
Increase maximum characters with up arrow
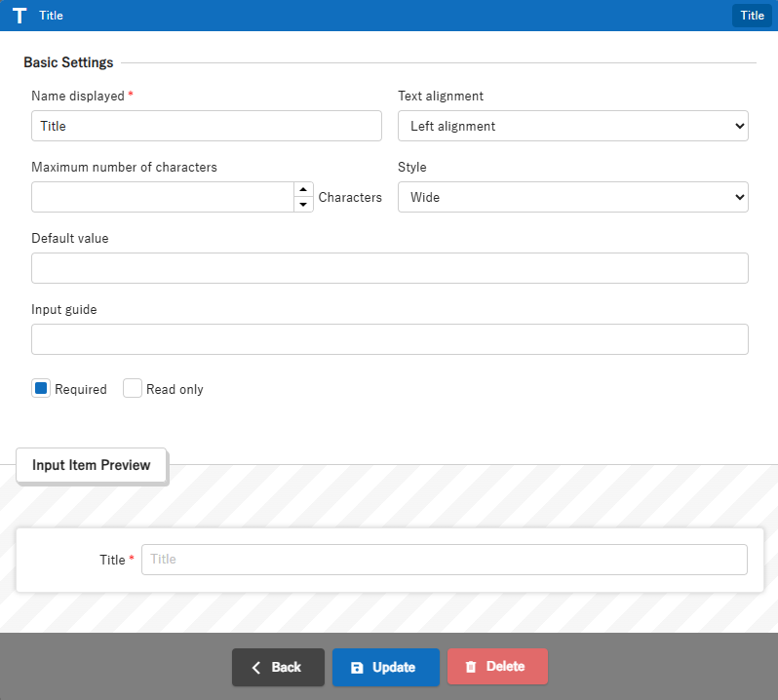pyautogui.click(x=303, y=189)
